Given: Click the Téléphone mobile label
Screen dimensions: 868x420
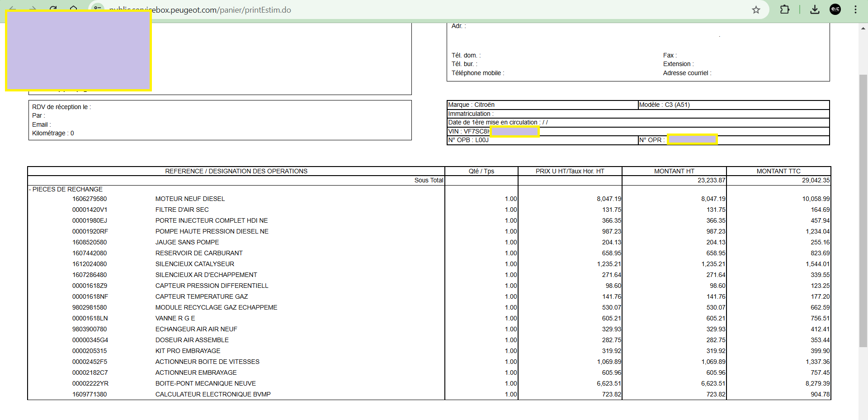Looking at the screenshot, I should (477, 73).
